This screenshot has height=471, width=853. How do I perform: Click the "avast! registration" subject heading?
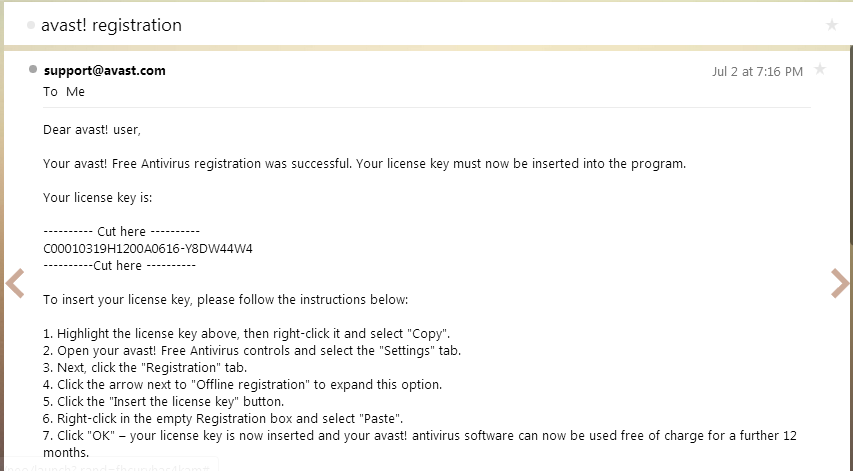[111, 25]
